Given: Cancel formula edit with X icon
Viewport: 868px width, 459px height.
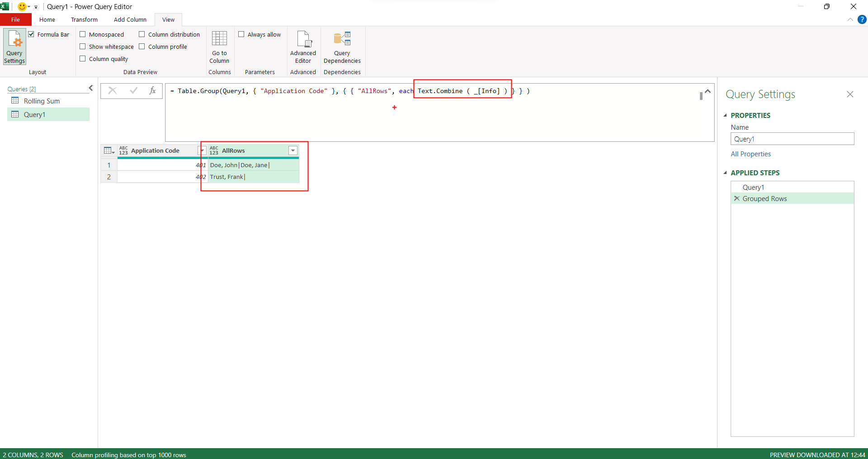Looking at the screenshot, I should tap(113, 91).
